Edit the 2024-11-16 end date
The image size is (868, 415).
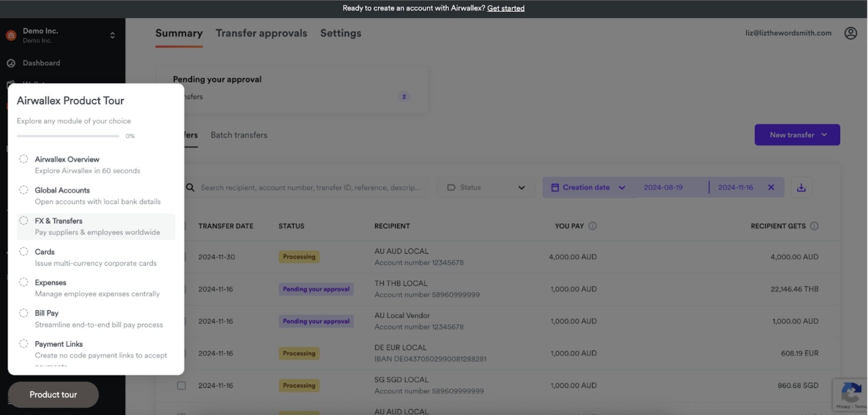(735, 187)
